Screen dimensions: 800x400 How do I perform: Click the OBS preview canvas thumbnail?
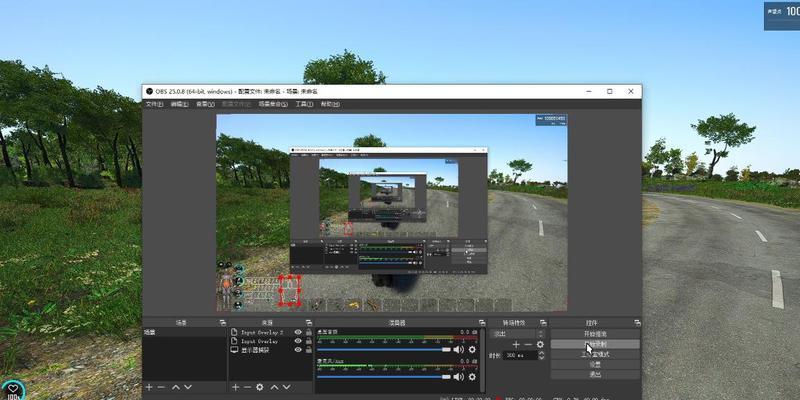(392, 212)
